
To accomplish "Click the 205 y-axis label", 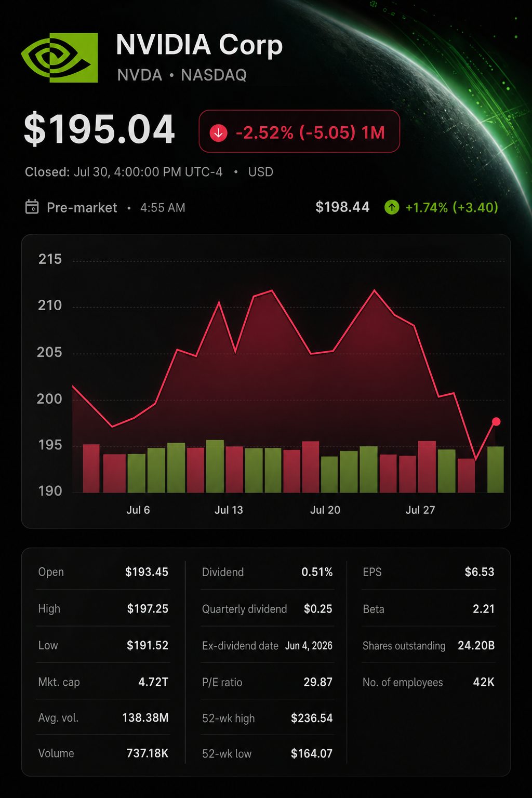I will tap(49, 352).
